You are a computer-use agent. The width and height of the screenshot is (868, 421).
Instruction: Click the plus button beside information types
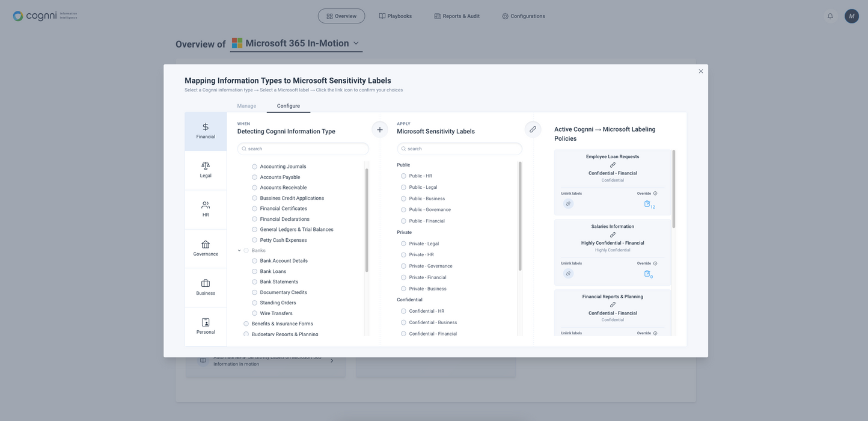click(x=379, y=129)
